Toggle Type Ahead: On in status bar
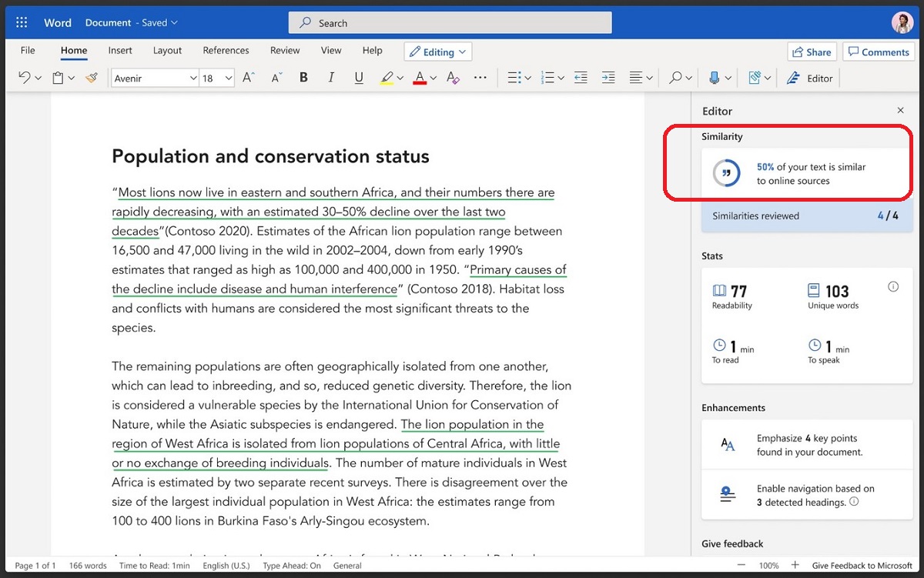The height and width of the screenshot is (578, 924). pyautogui.click(x=292, y=566)
